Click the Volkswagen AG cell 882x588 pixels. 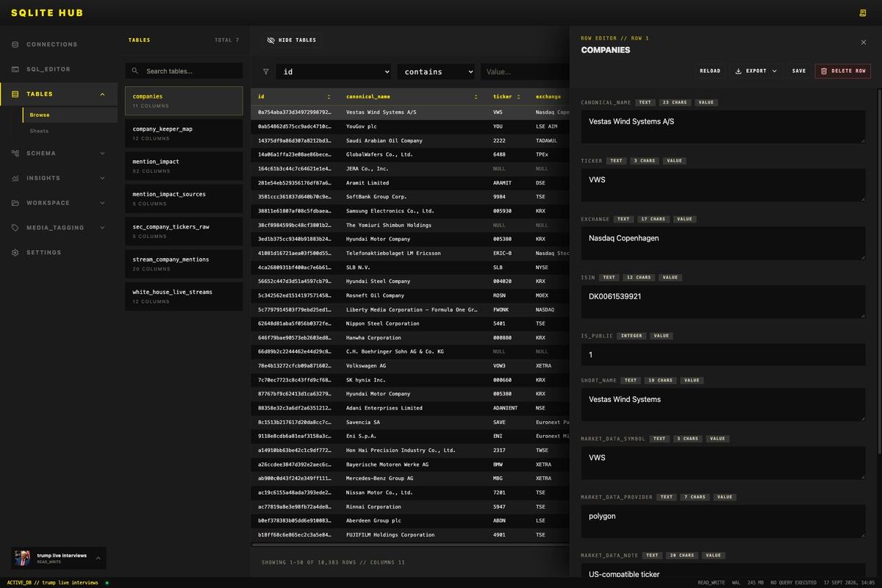point(366,365)
